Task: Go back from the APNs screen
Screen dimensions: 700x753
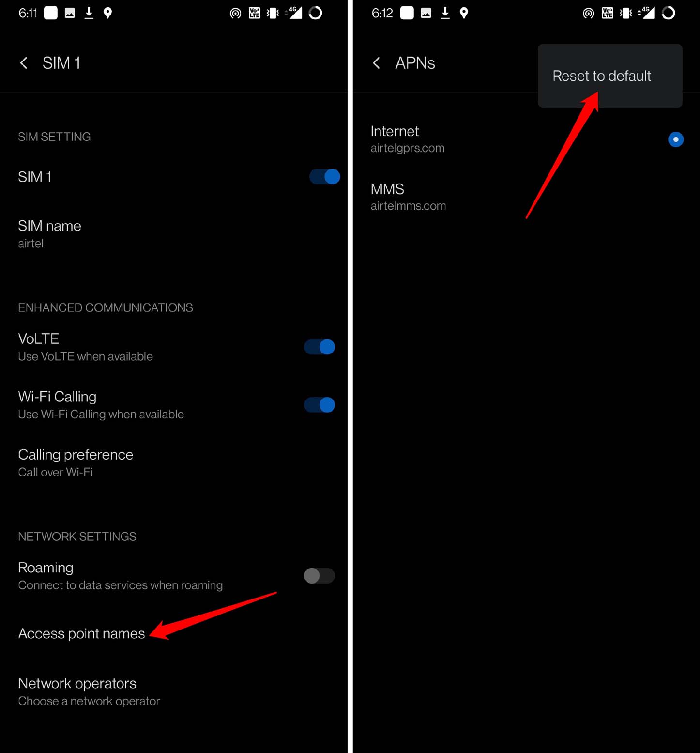Action: coord(377,63)
